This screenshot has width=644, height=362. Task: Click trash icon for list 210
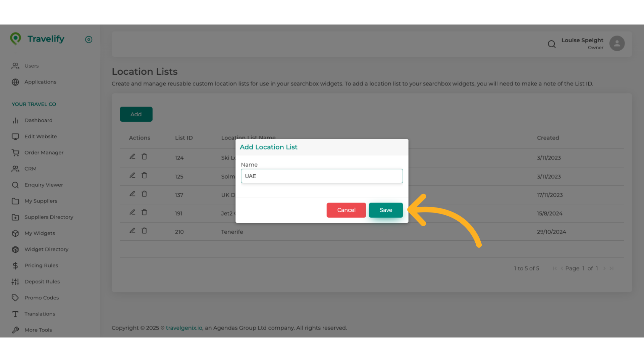point(144,231)
